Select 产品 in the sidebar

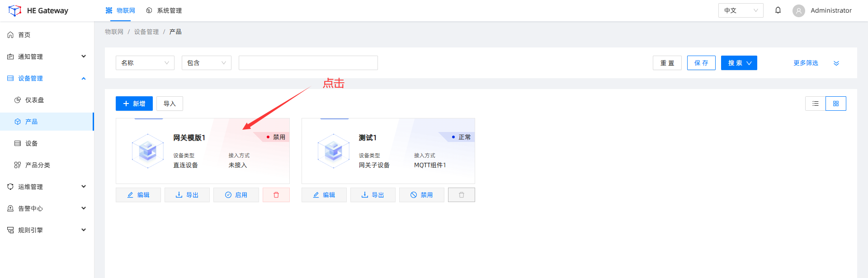coord(47,122)
